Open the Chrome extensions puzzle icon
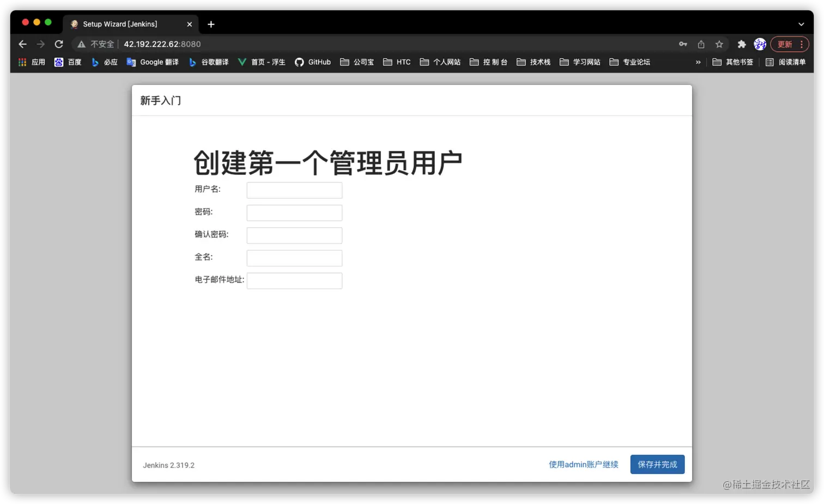The height and width of the screenshot is (504, 824). coord(742,44)
